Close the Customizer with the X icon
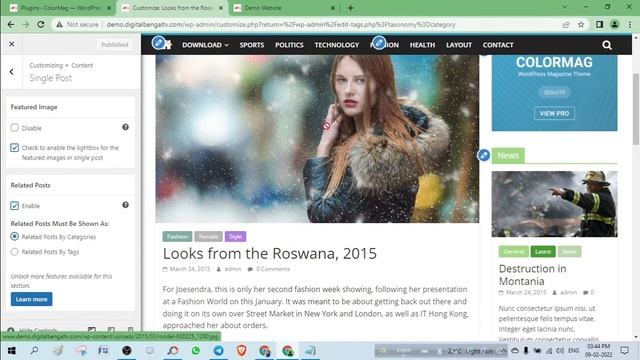 [11, 44]
